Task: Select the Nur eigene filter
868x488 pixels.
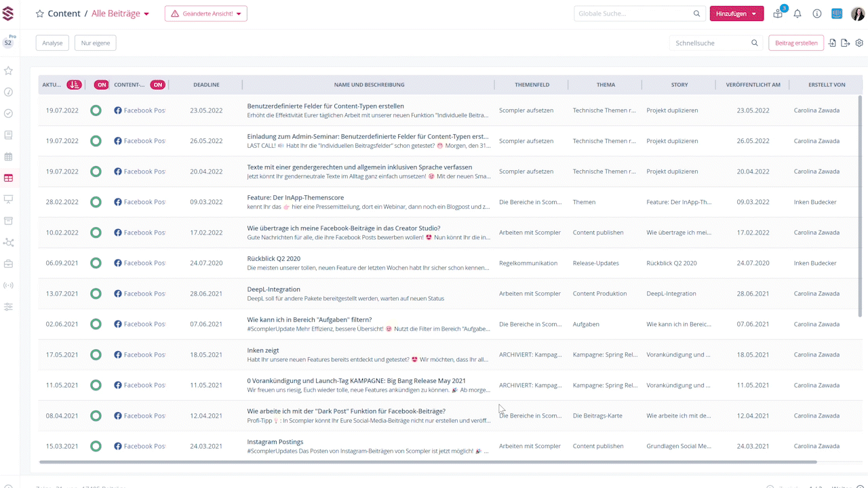Action: click(95, 43)
